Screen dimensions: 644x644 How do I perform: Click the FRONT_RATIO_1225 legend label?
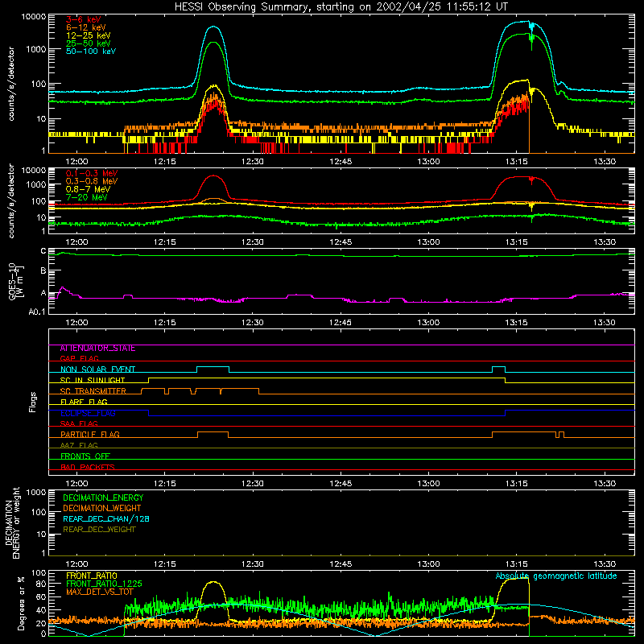click(104, 584)
